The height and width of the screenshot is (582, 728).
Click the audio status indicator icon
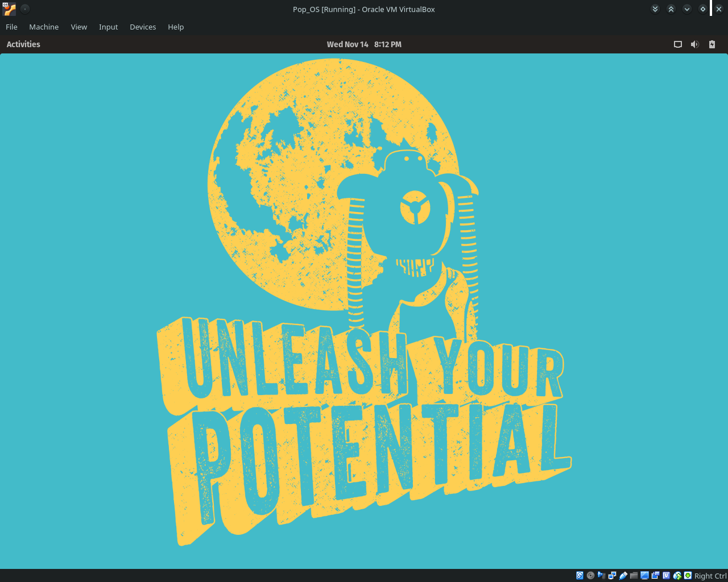pos(602,575)
